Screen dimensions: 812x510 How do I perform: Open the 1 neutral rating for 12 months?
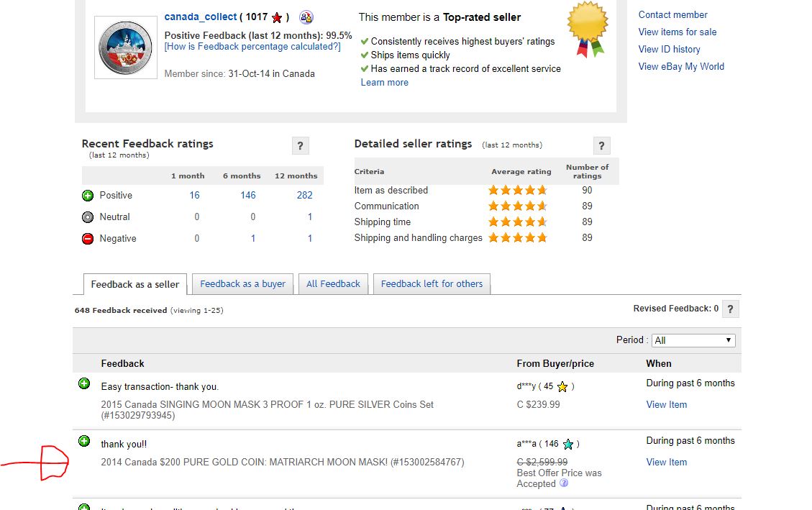[310, 217]
